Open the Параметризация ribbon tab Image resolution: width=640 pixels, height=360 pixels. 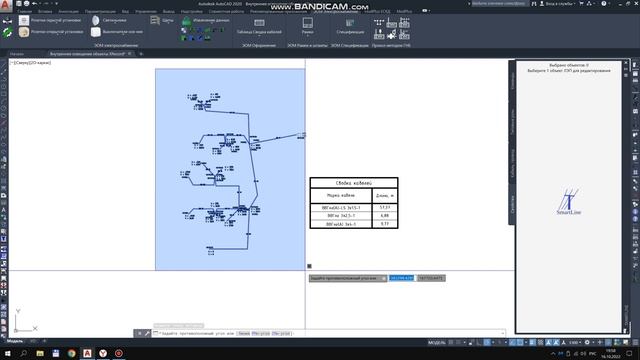click(x=100, y=11)
